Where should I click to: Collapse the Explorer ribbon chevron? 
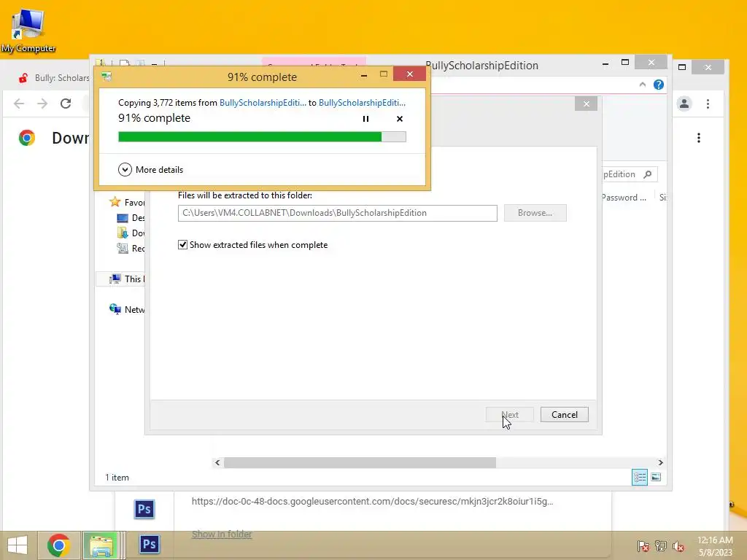point(642,85)
